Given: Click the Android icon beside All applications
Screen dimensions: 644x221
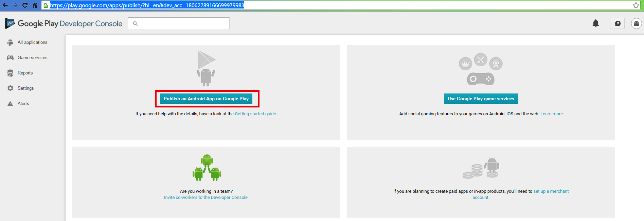Looking at the screenshot, I should [x=10, y=42].
